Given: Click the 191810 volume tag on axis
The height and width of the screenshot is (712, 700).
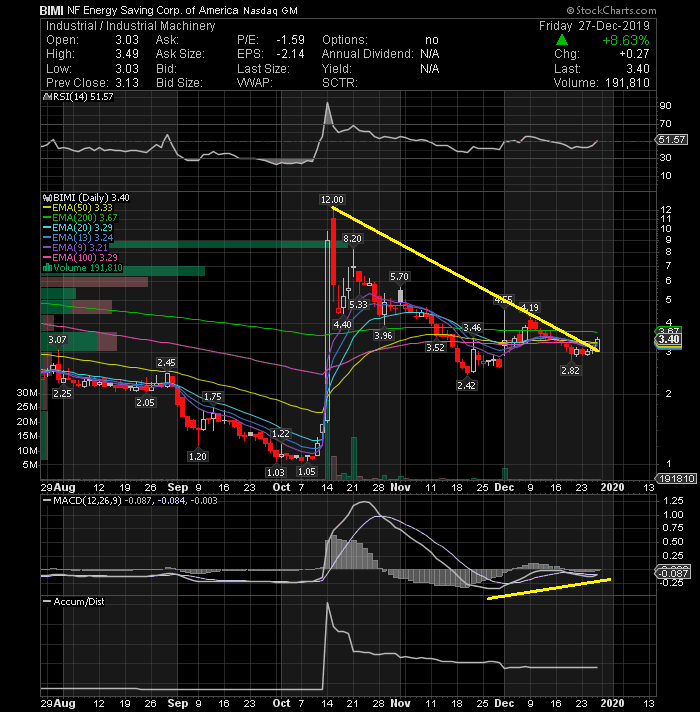Looking at the screenshot, I should 676,479.
